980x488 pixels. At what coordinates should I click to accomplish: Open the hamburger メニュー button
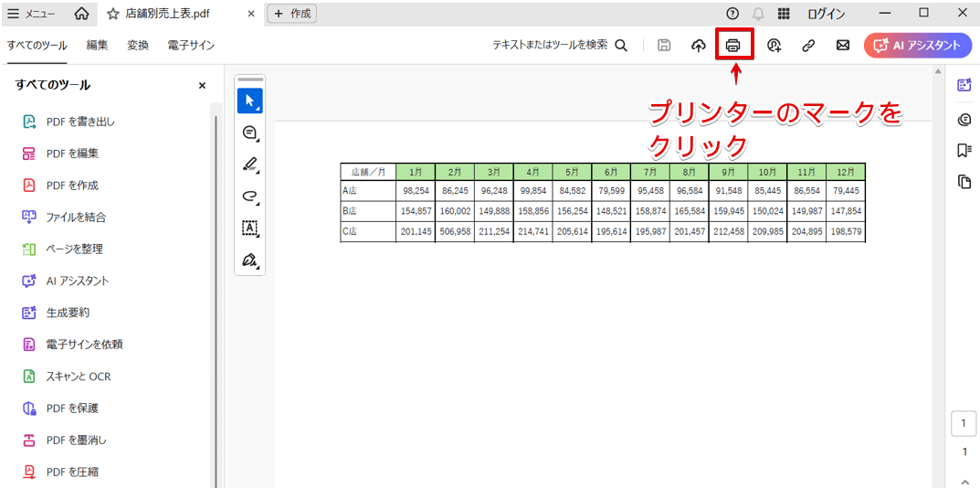30,14
